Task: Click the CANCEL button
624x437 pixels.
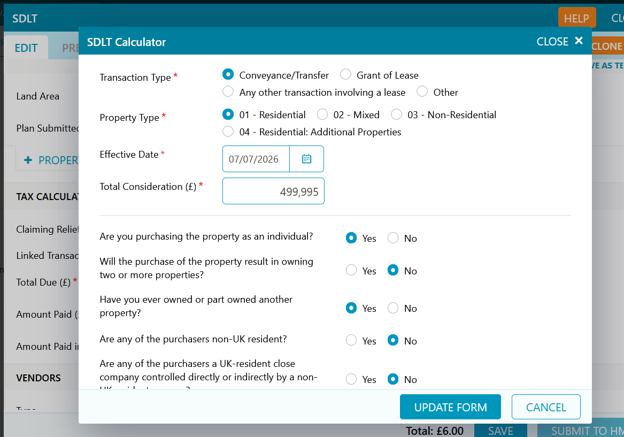Action: (546, 407)
